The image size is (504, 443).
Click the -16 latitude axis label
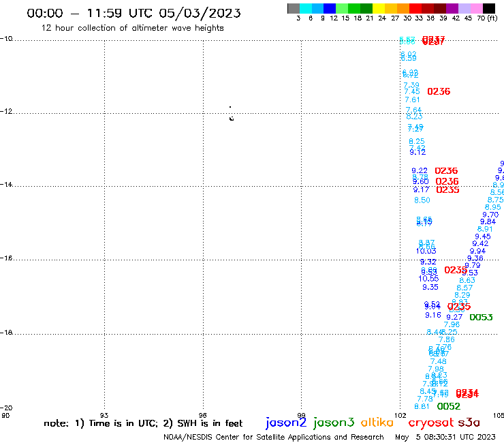pos(6,258)
